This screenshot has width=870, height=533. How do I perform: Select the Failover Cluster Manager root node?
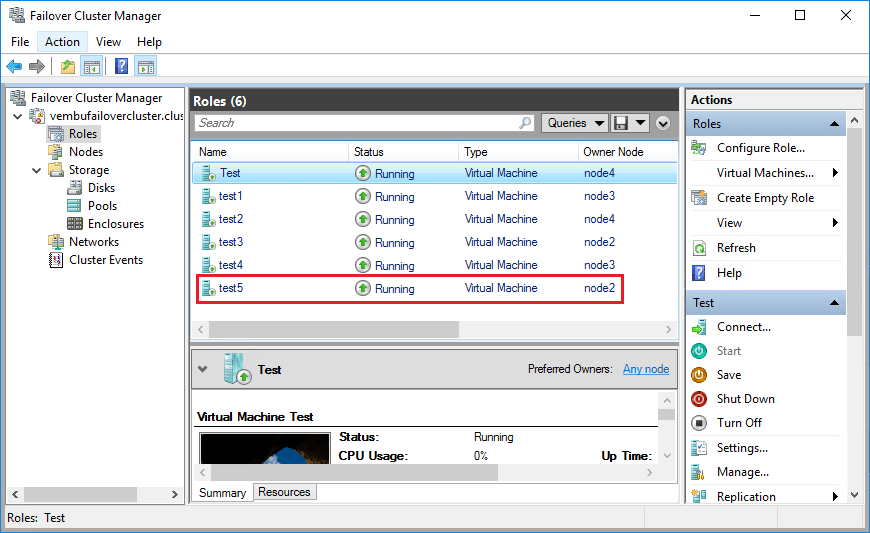97,98
